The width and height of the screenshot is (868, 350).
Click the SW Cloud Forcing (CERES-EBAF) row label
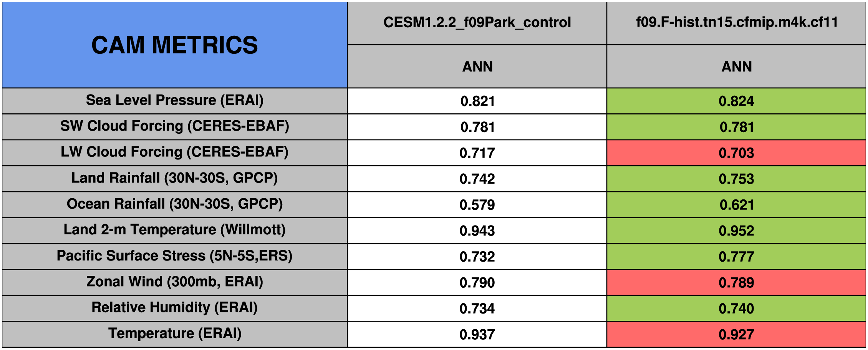point(174,126)
